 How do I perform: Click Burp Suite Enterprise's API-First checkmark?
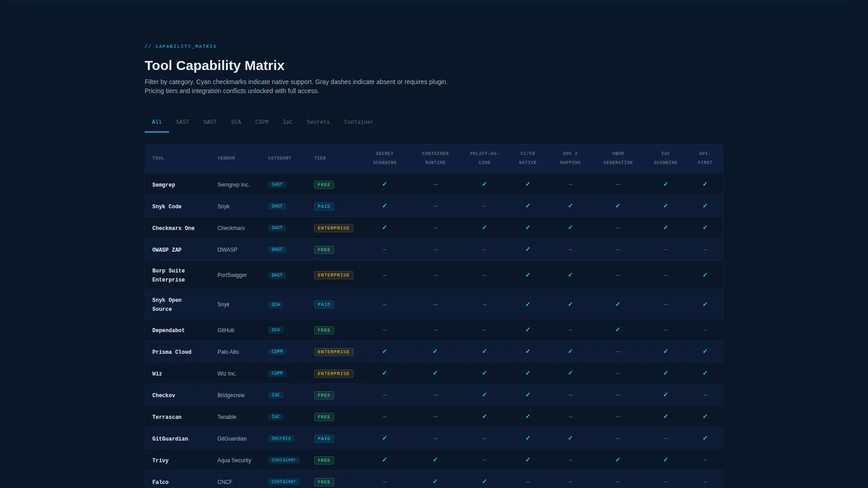[x=705, y=275]
